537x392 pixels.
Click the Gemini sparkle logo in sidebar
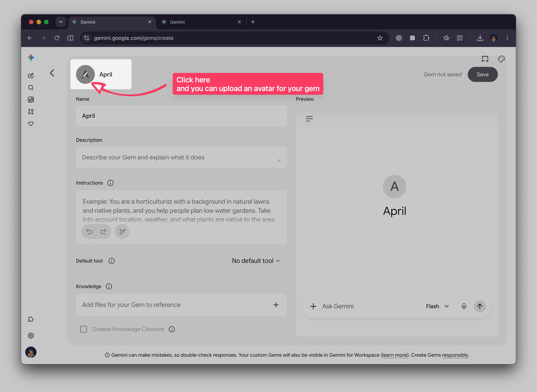click(x=31, y=58)
